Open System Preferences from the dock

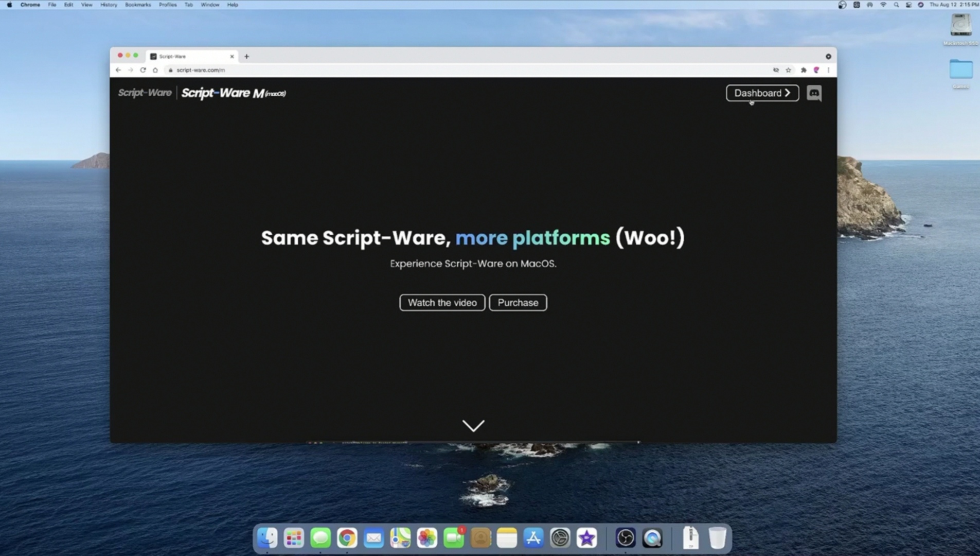pyautogui.click(x=560, y=538)
